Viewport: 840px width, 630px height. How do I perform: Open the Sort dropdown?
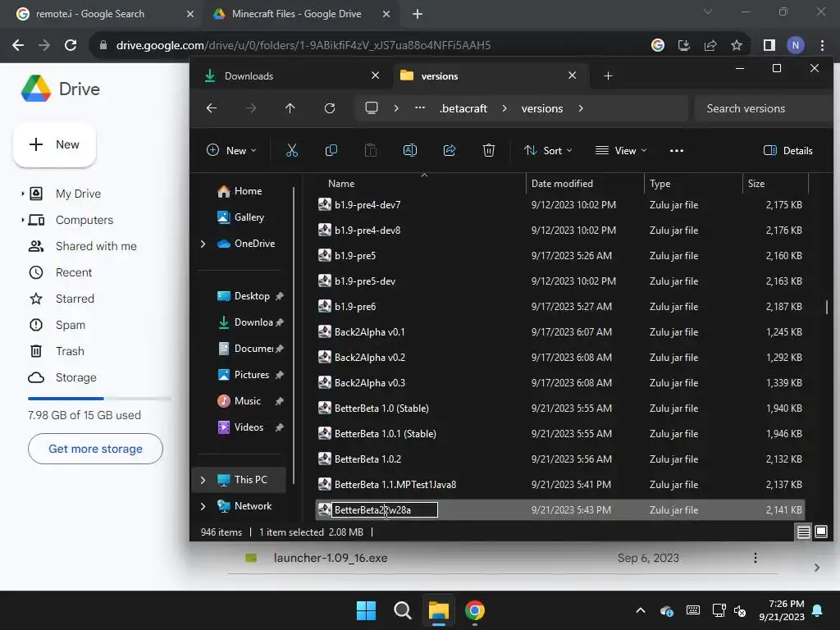[x=548, y=151]
